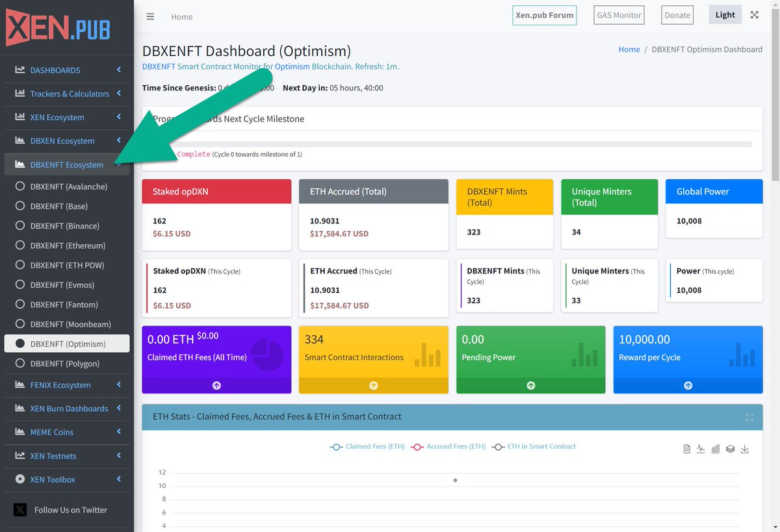Viewport: 780px width, 532px height.
Task: Expand the ETH Stats chart to fullscreen
Action: pos(750,416)
